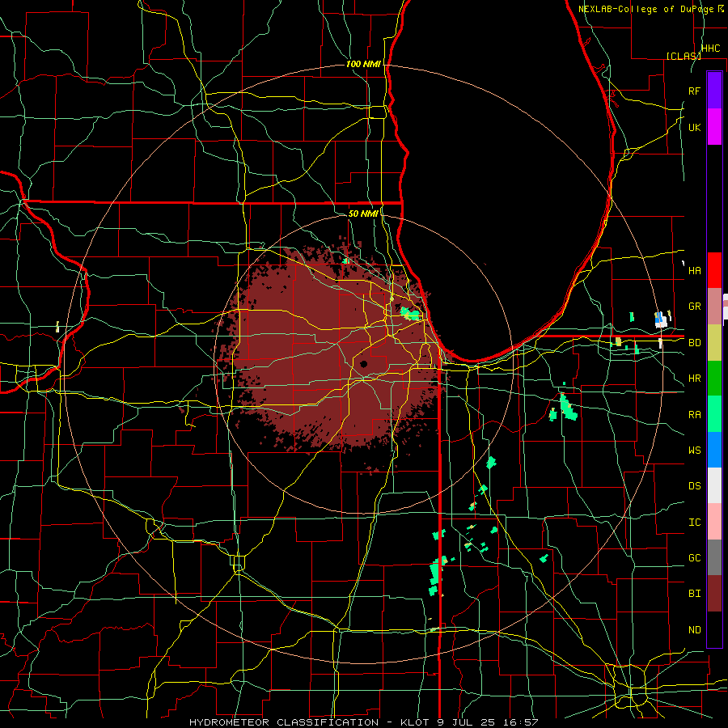Click the dusty-pink GR legend swatch
The height and width of the screenshot is (728, 728).
pyautogui.click(x=714, y=307)
